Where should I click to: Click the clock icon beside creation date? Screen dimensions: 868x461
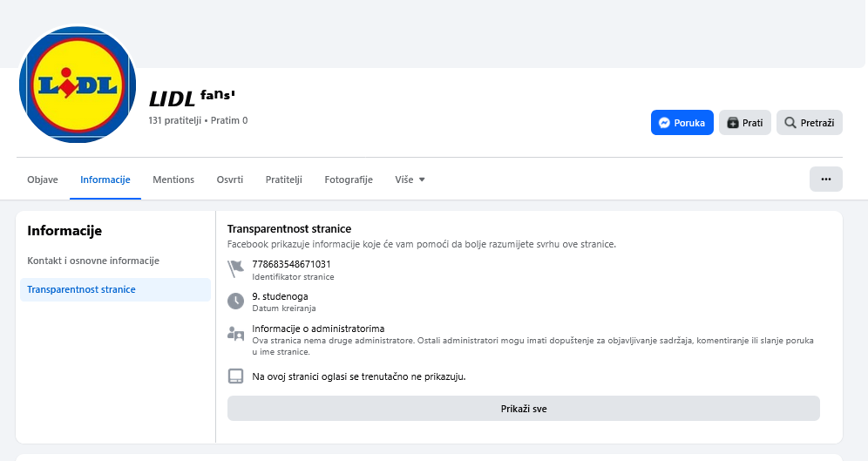pos(235,301)
